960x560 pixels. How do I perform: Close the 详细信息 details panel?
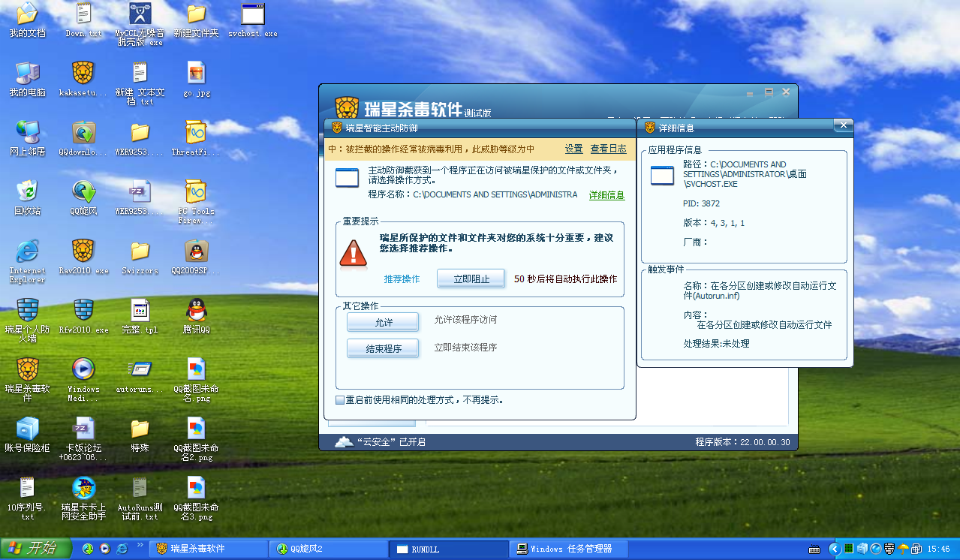click(843, 125)
